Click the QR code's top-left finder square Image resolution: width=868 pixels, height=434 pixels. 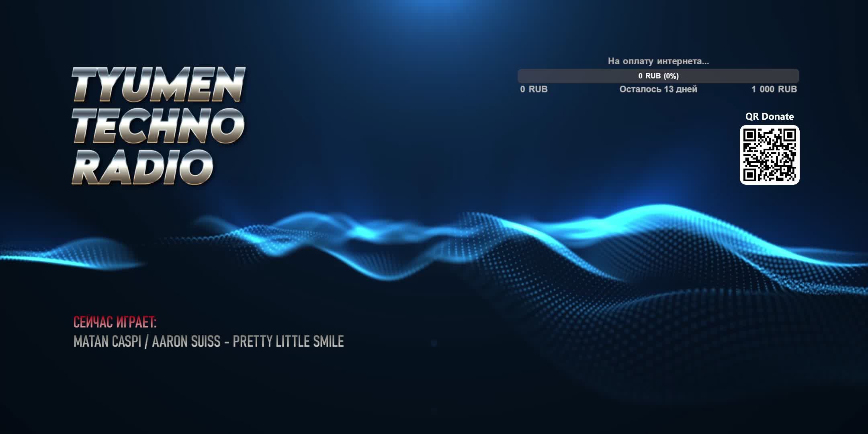pos(749,135)
